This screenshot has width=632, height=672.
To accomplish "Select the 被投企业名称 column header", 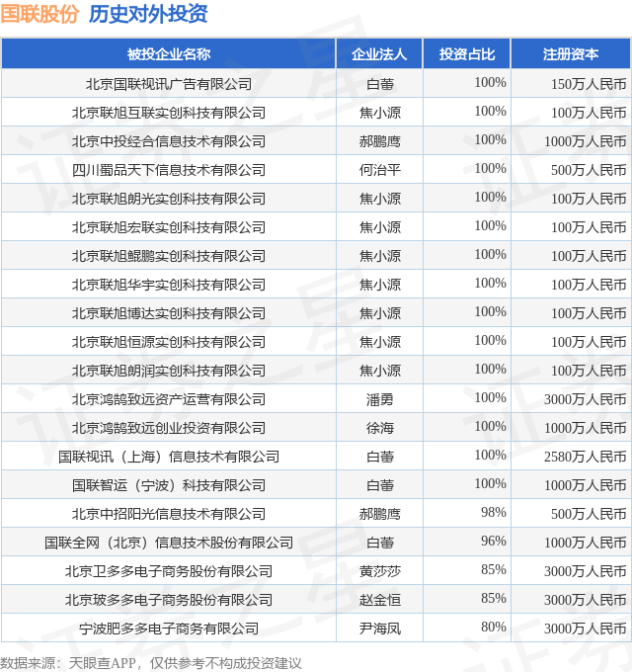I will pos(169,54).
